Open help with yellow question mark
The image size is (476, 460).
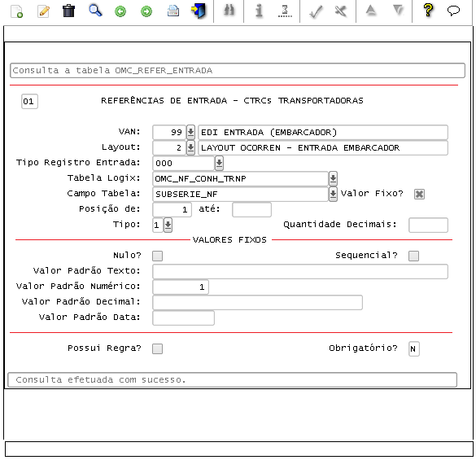(428, 10)
